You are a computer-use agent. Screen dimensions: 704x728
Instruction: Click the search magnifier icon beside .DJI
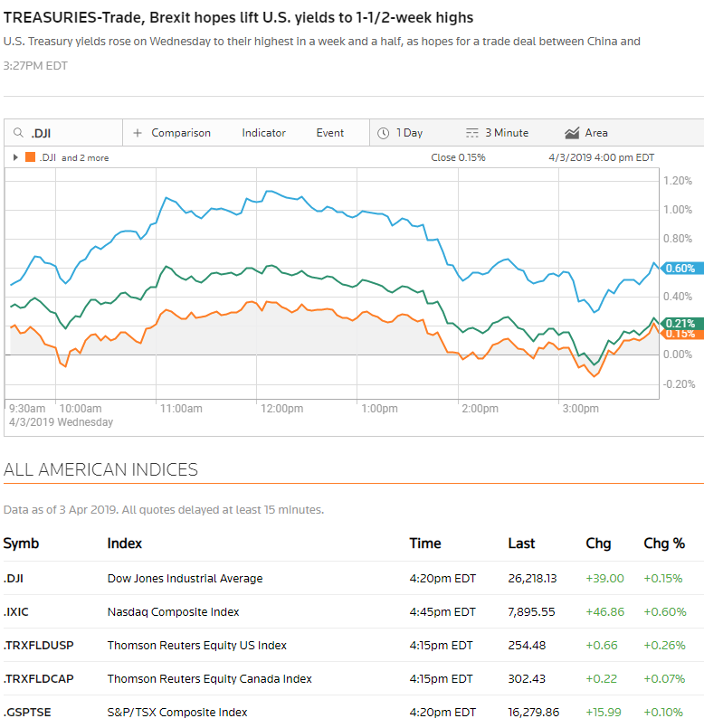coord(18,133)
